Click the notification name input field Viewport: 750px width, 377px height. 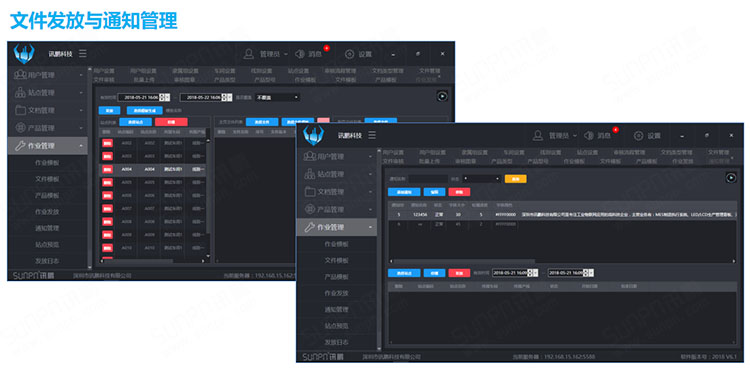point(428,178)
